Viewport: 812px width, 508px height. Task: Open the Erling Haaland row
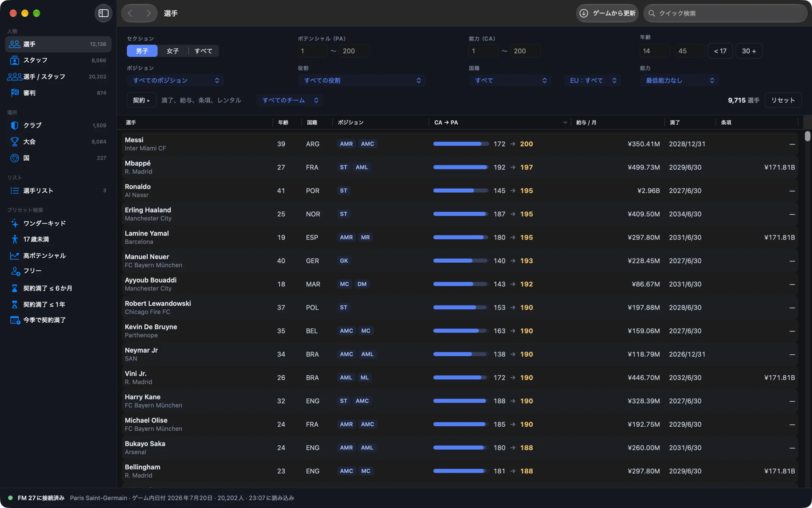pyautogui.click(x=460, y=214)
